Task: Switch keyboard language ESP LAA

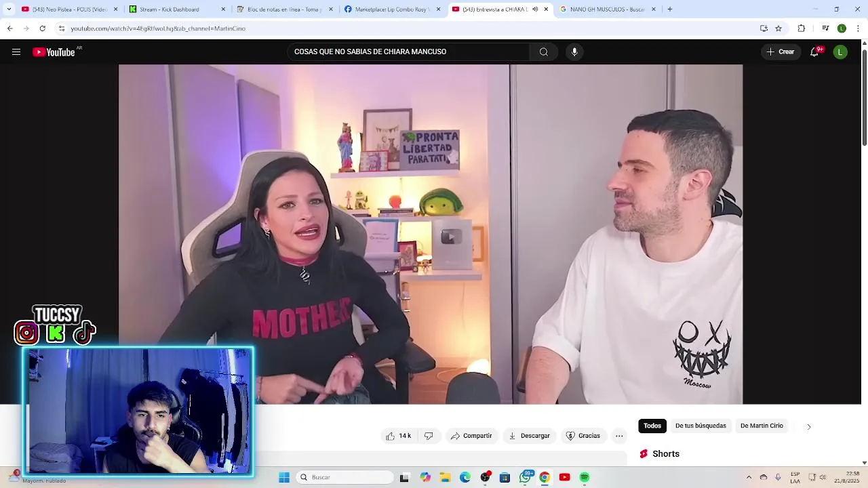Action: coord(795,477)
